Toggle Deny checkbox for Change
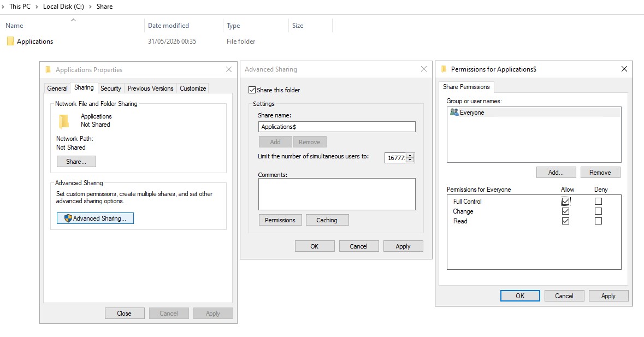644x337 pixels. tap(599, 211)
